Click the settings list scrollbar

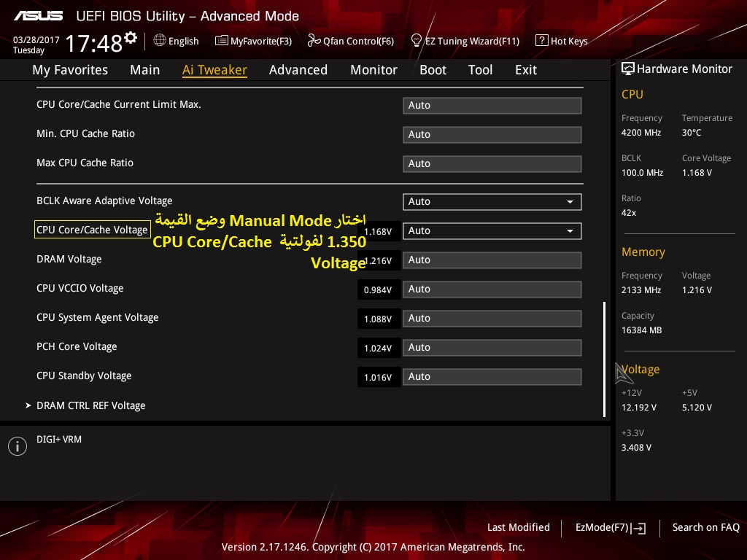pyautogui.click(x=604, y=359)
